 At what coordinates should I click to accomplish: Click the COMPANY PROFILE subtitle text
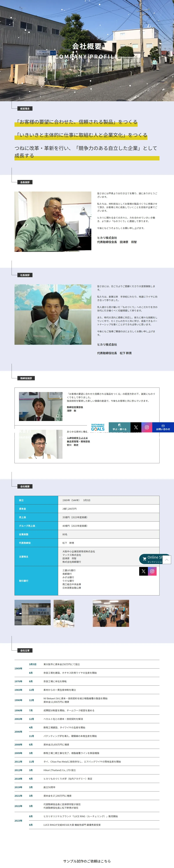point(87,57)
